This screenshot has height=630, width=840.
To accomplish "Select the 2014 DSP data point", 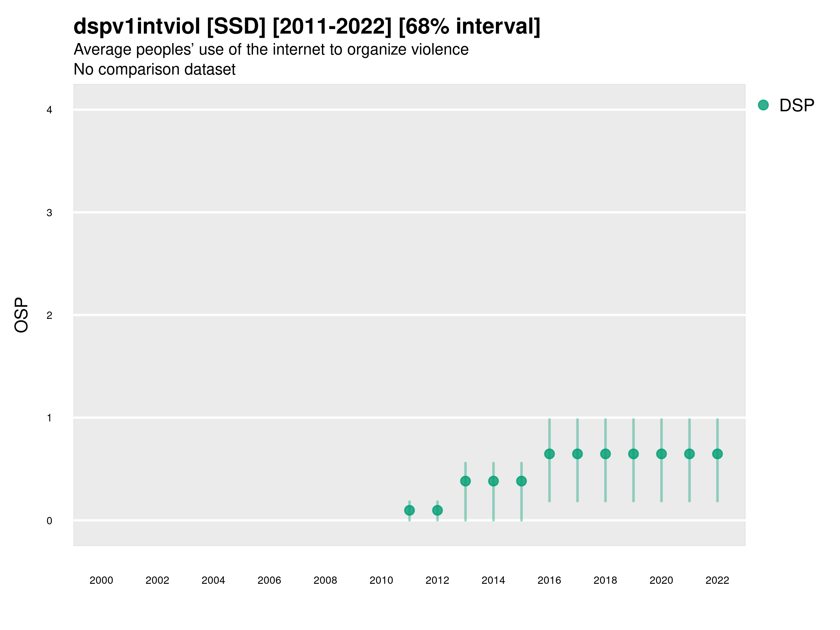I will point(493,481).
